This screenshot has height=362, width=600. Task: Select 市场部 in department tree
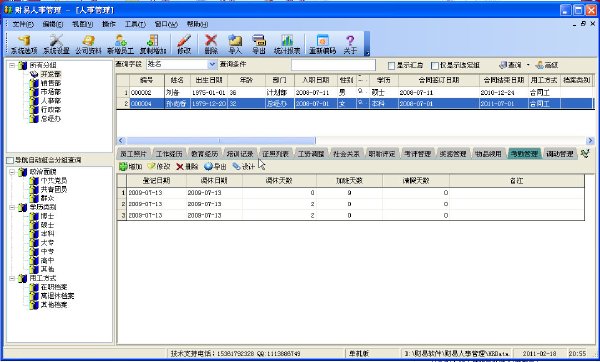point(51,92)
